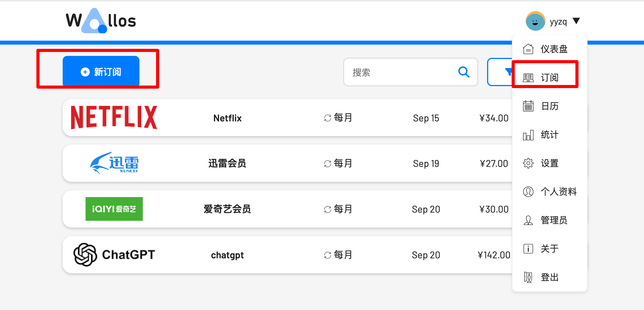
Task: Click the 新订阅 button
Action: click(x=101, y=72)
